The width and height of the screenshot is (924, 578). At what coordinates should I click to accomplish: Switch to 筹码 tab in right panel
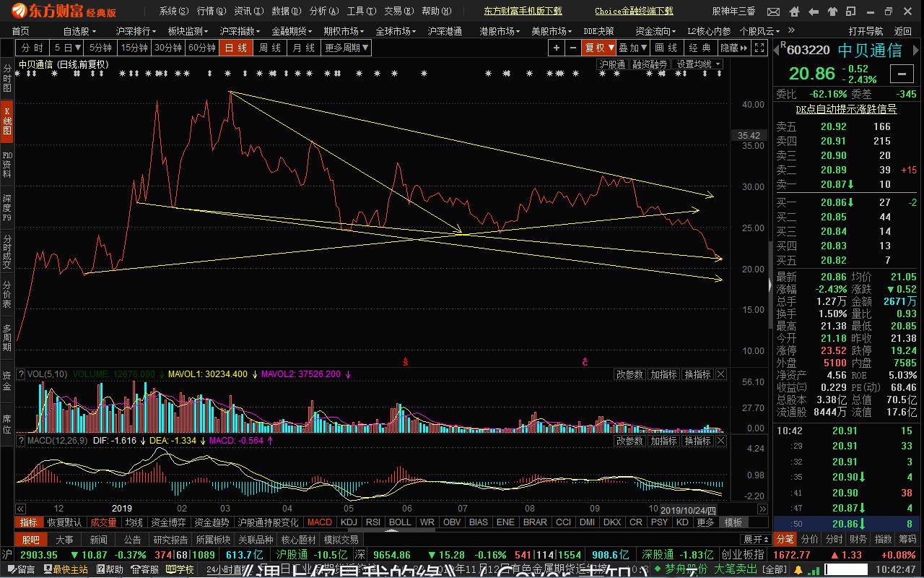[907, 539]
